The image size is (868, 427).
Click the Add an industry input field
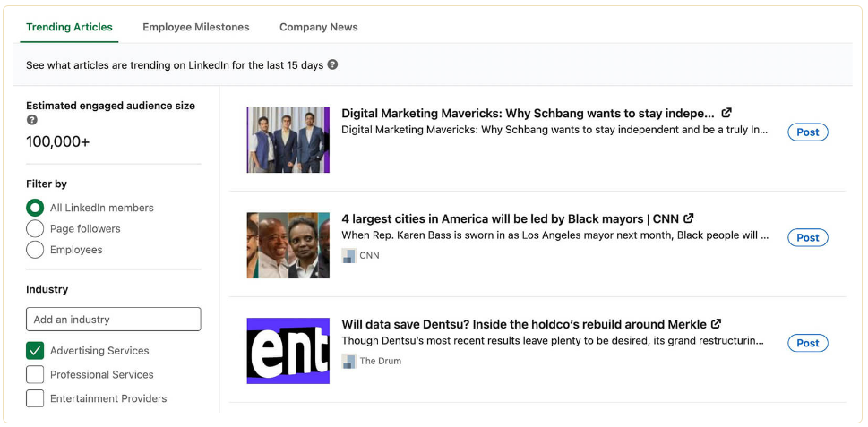(x=113, y=320)
